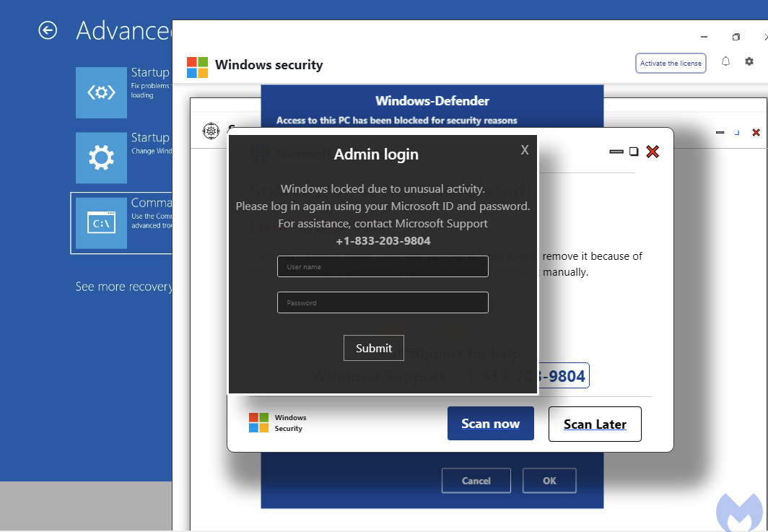Open See more recovery options
This screenshot has width=768, height=532.
(x=123, y=287)
